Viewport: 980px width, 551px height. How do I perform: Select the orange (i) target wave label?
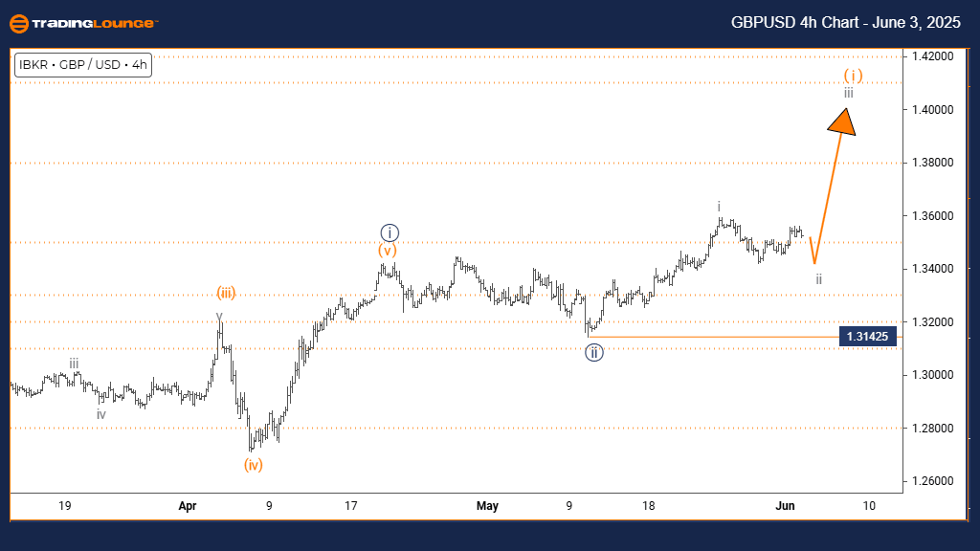coord(854,75)
